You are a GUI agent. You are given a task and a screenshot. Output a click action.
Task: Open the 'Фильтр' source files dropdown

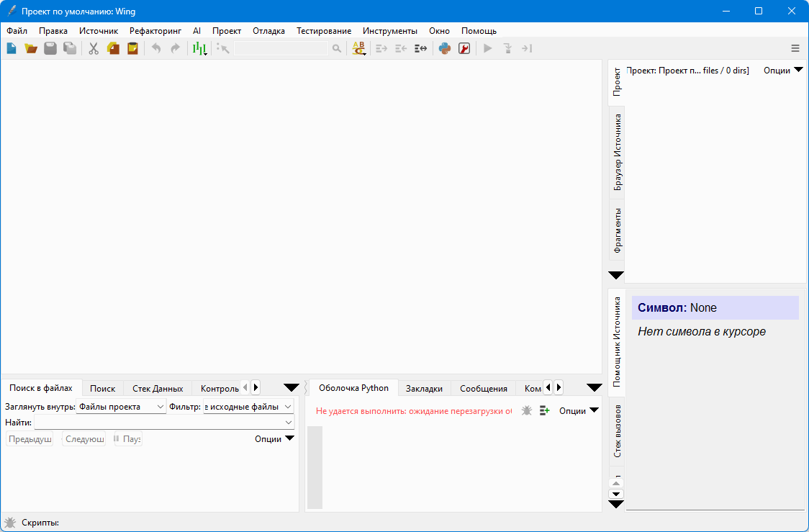pyautogui.click(x=248, y=407)
